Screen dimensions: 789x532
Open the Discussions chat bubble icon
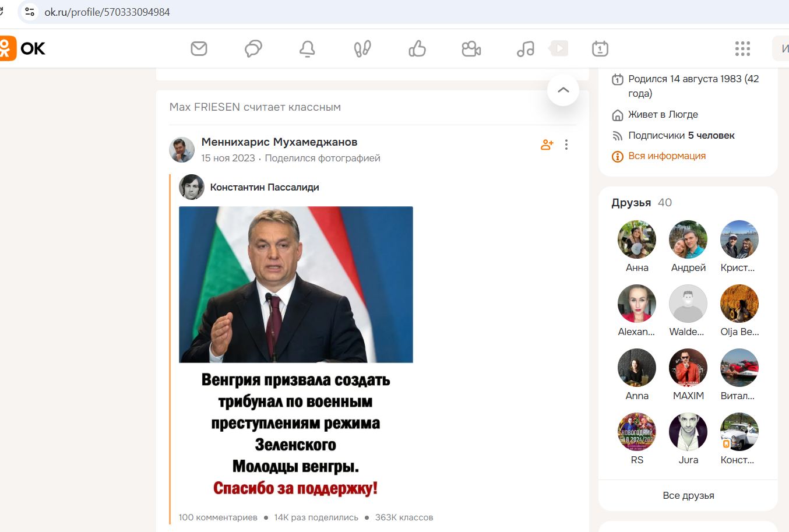253,48
